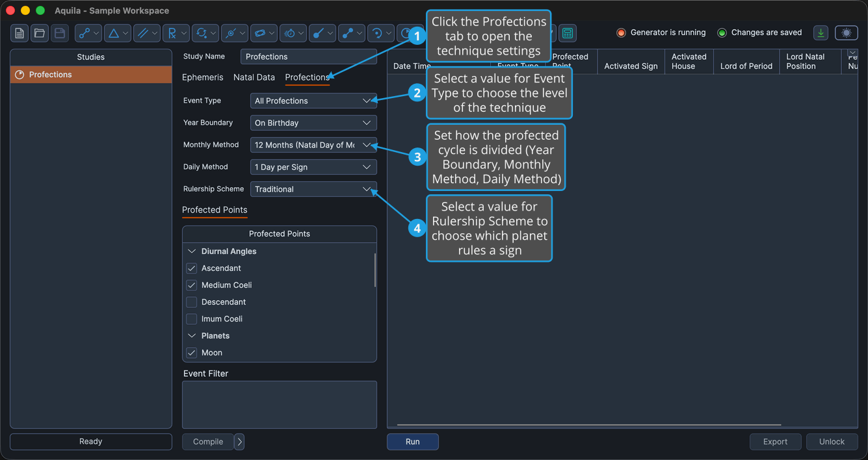Open the table column chooser chevron
The height and width of the screenshot is (460, 868).
point(851,53)
